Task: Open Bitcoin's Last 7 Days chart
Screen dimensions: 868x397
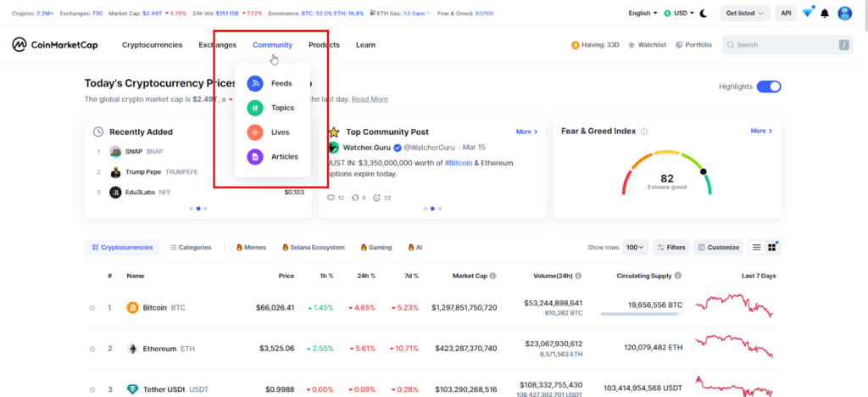Action: pyautogui.click(x=733, y=305)
